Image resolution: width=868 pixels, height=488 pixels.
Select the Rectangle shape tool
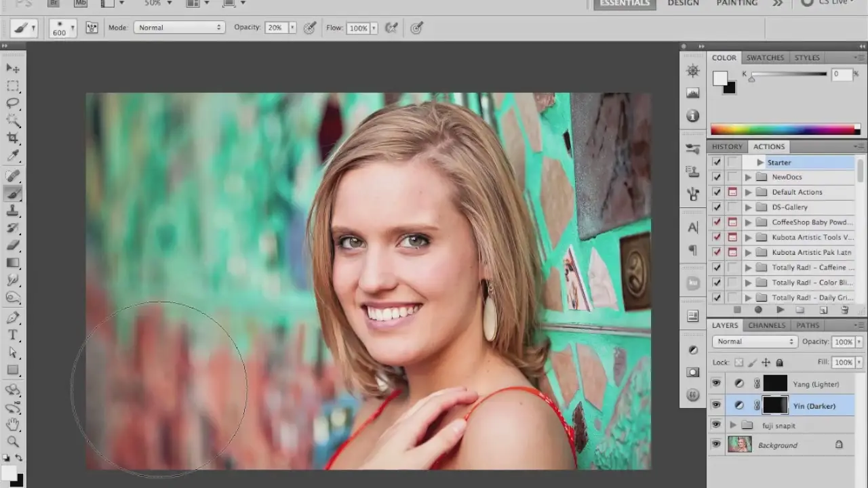[x=13, y=370]
